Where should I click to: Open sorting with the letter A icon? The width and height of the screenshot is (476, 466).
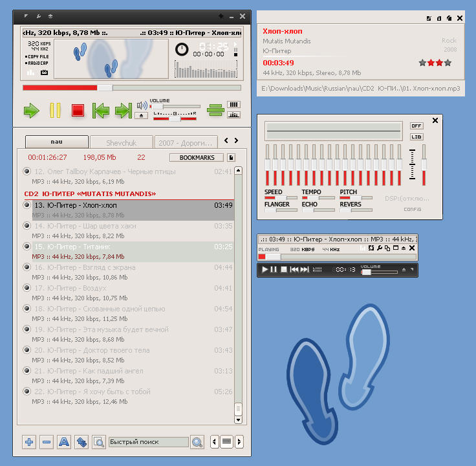click(x=64, y=441)
